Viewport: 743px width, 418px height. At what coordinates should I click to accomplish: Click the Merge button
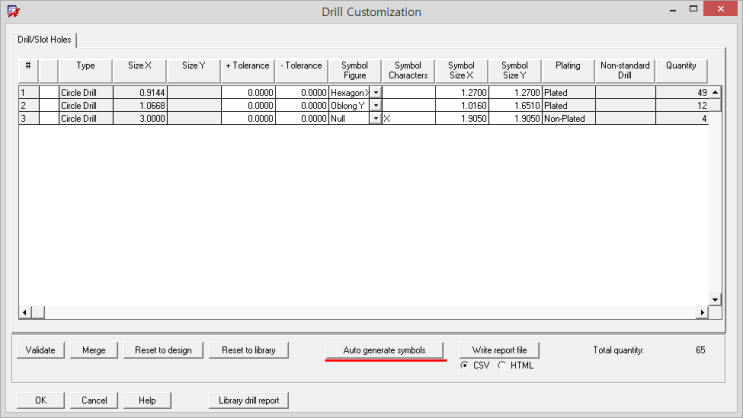(x=94, y=350)
